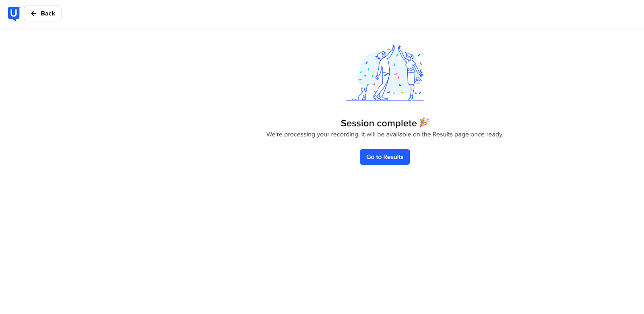Click the word Results in the description
Viewport: 644px width, 314px height.
click(x=442, y=134)
